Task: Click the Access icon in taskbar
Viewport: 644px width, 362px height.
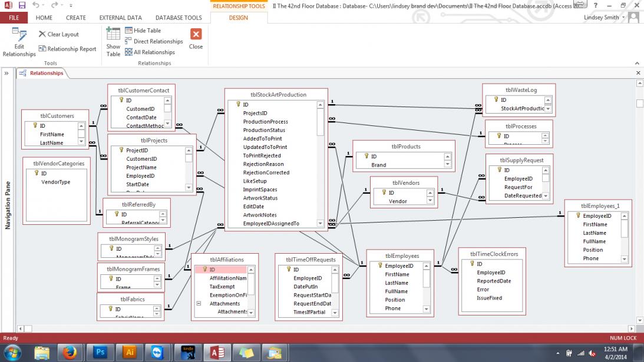Action: [217, 353]
